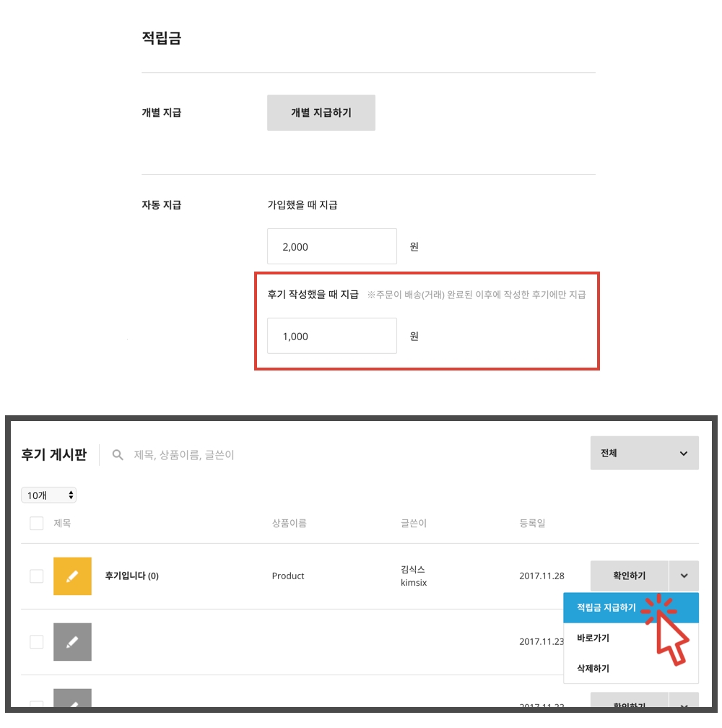The height and width of the screenshot is (728, 722).
Task: Click the yellow pencil icon for 후기입니다
Action: click(x=72, y=576)
